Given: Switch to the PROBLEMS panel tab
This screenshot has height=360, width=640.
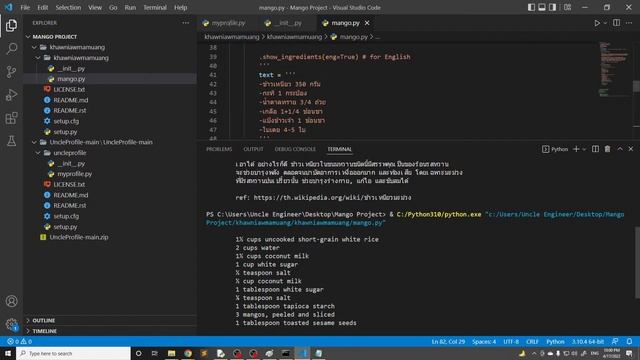Looking at the screenshot, I should click(219, 149).
